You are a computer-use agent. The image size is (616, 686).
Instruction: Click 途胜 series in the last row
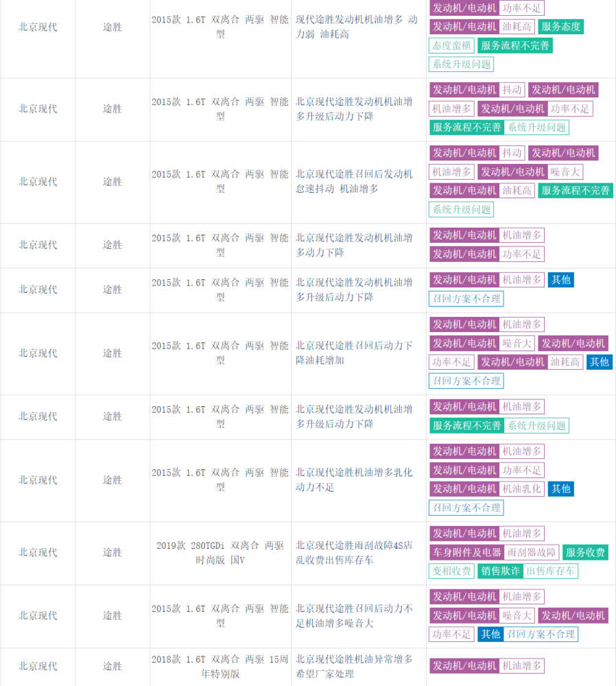click(112, 666)
